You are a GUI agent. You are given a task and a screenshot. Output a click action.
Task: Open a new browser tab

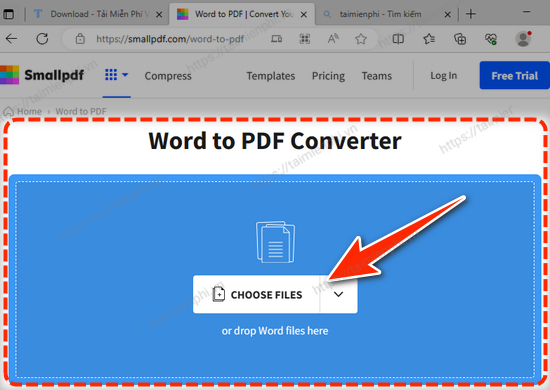(471, 14)
